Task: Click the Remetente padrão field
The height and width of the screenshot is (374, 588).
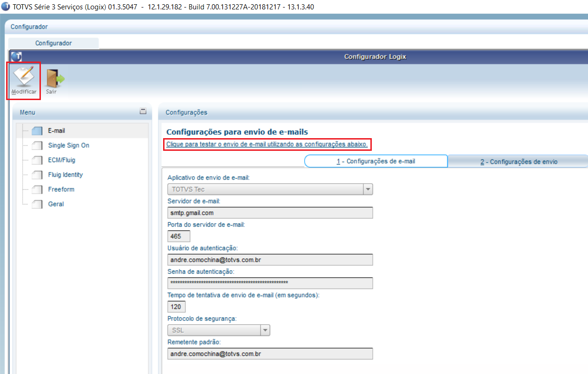Action: tap(270, 354)
